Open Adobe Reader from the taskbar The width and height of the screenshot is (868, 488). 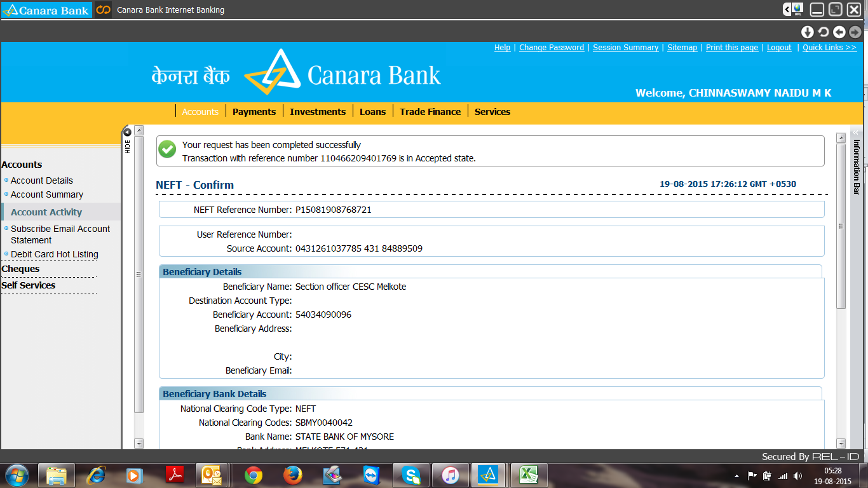174,475
